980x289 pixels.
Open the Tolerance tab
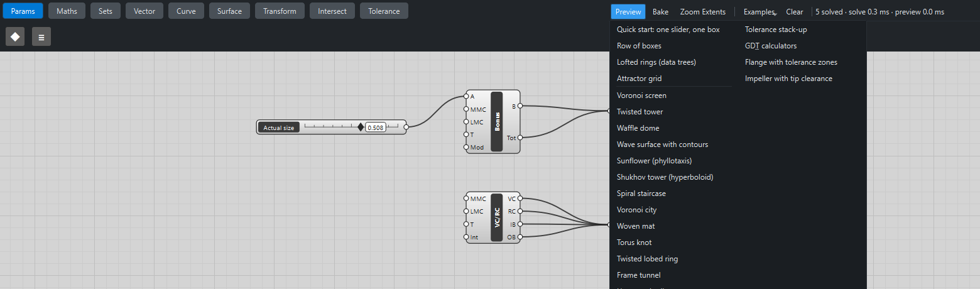point(384,11)
